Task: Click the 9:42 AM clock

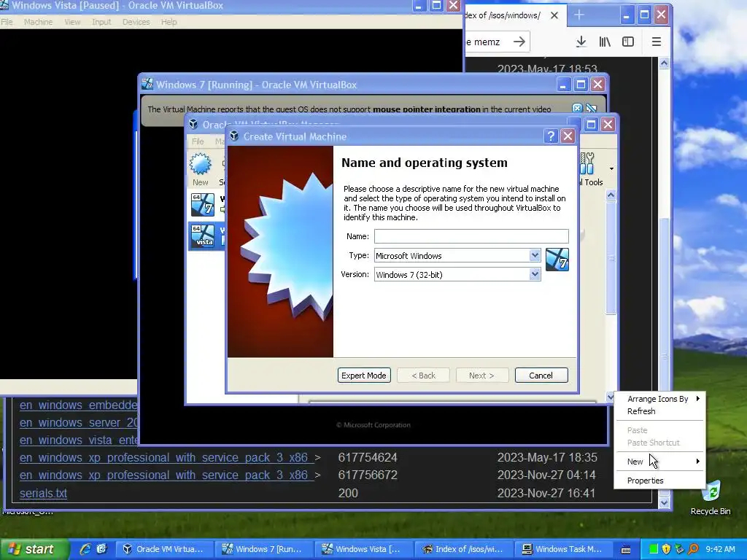Action: pos(720,550)
